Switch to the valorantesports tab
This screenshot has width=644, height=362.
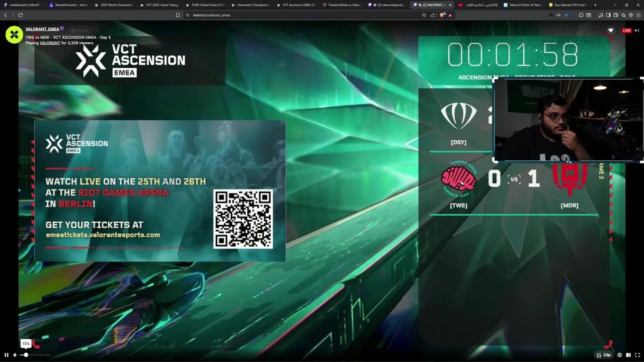point(387,5)
